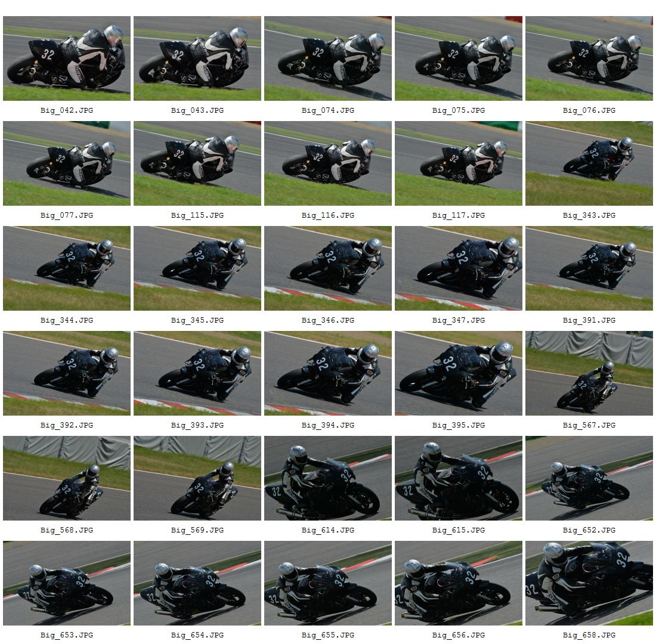Open the Big_343.JPG image

589,163
